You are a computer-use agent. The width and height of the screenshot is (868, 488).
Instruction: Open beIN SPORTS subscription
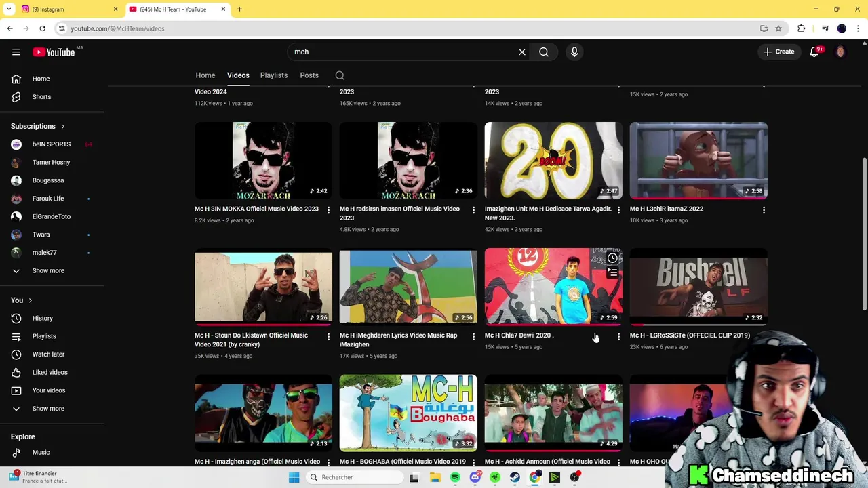52,144
